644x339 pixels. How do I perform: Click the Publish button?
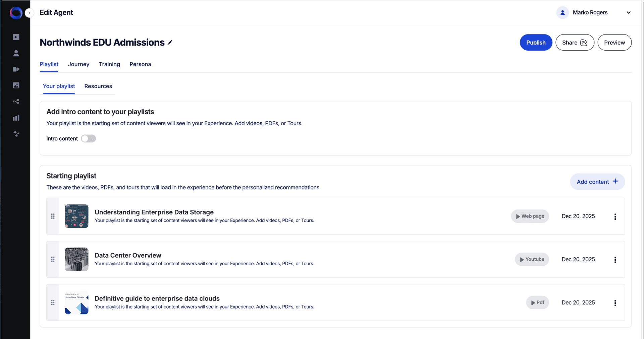click(x=536, y=42)
